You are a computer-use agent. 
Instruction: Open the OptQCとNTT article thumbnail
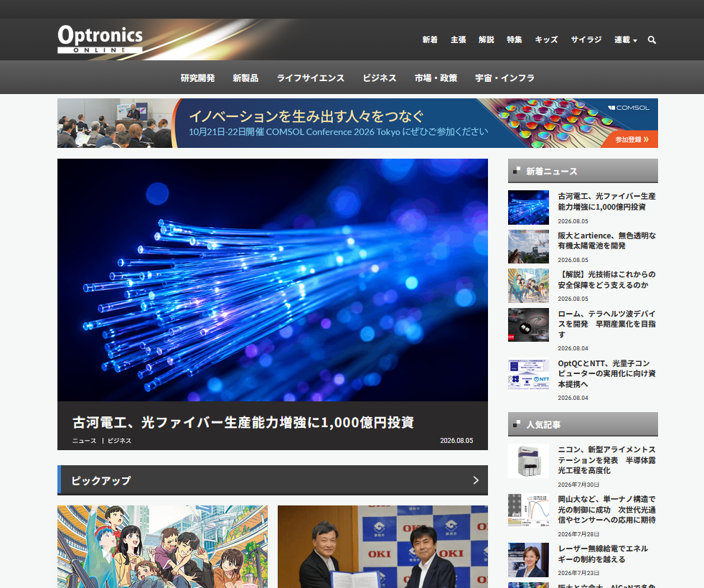pyautogui.click(x=528, y=374)
